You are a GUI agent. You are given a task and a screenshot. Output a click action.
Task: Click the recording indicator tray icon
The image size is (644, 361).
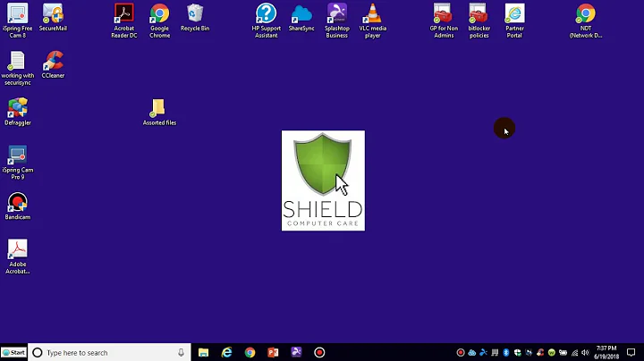point(461,352)
